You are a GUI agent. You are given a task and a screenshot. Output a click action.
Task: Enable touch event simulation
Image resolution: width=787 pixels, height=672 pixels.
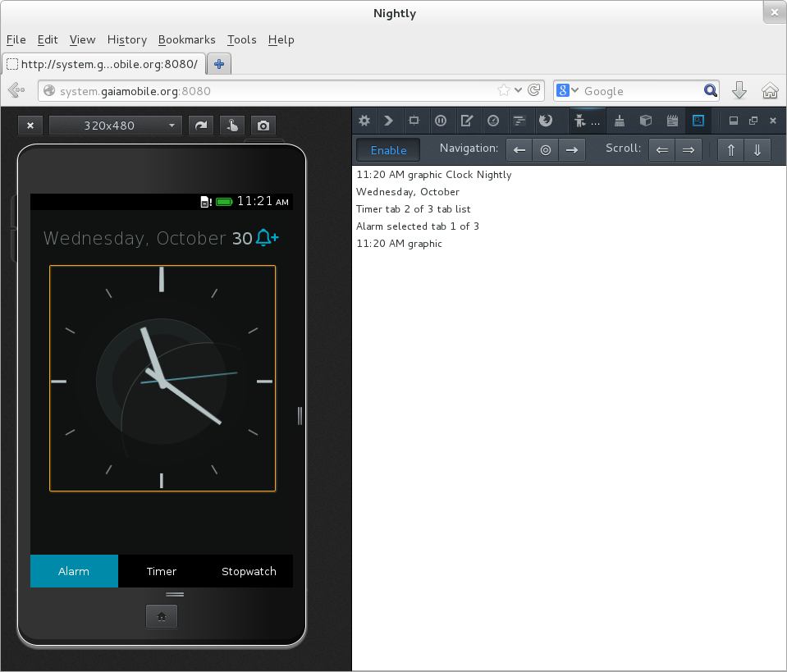pos(231,126)
